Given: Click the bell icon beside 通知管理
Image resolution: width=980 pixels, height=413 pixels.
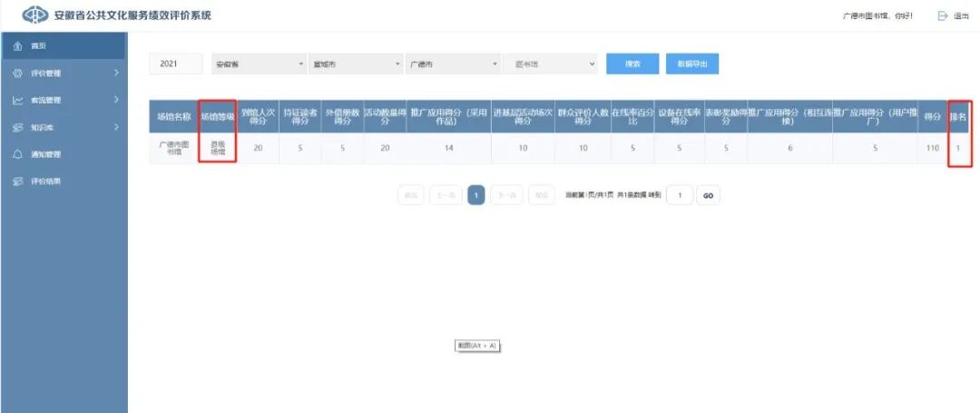Looking at the screenshot, I should tap(17, 154).
